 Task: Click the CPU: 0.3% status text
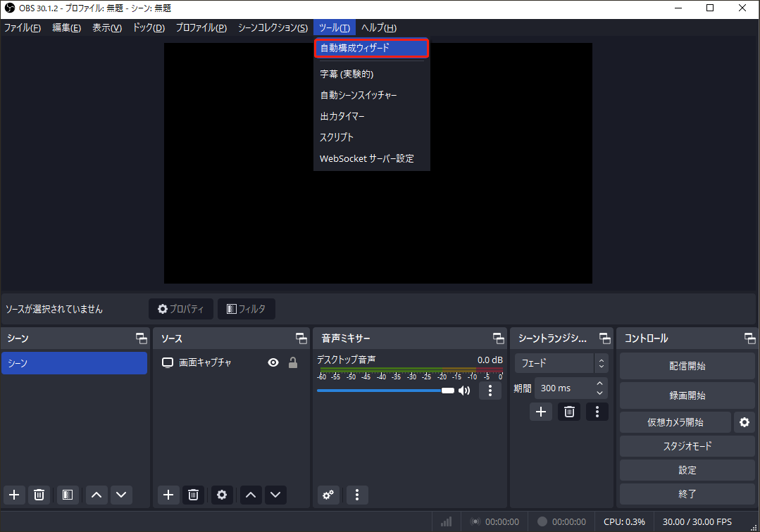click(x=624, y=522)
